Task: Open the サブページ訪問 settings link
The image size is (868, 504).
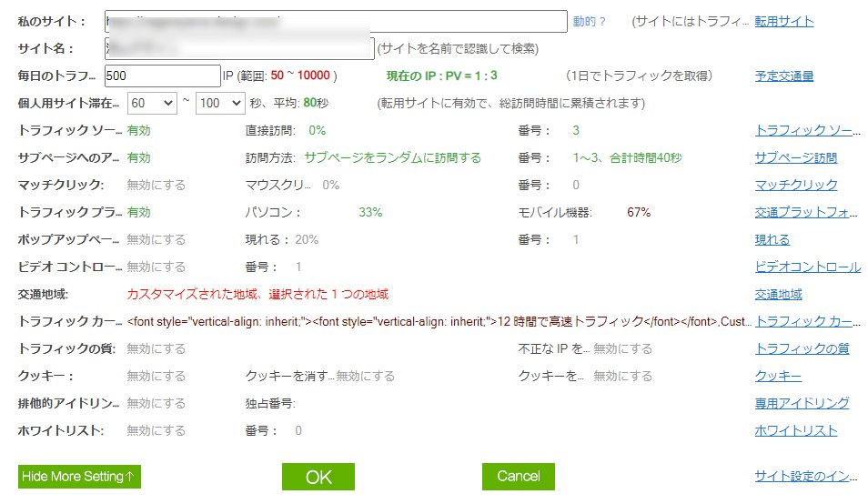Action: 795,157
